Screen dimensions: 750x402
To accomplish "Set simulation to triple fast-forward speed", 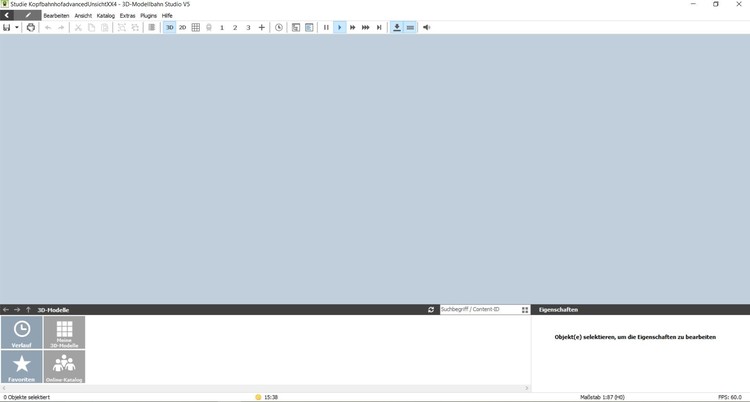I will [366, 28].
